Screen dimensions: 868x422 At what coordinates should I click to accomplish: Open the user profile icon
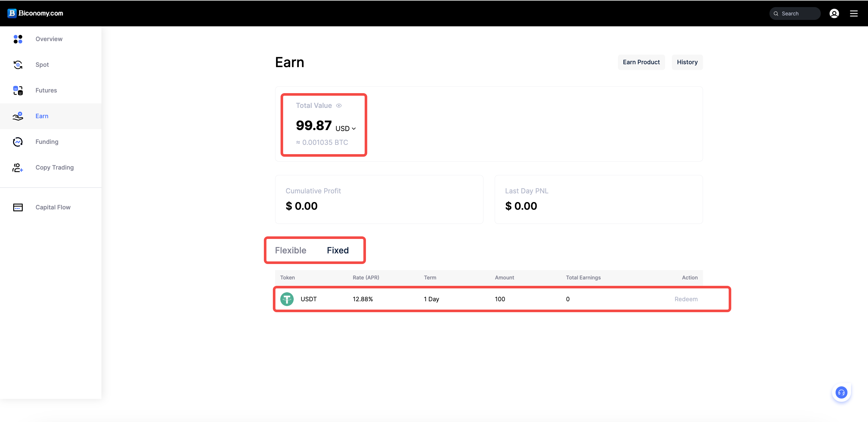834,13
